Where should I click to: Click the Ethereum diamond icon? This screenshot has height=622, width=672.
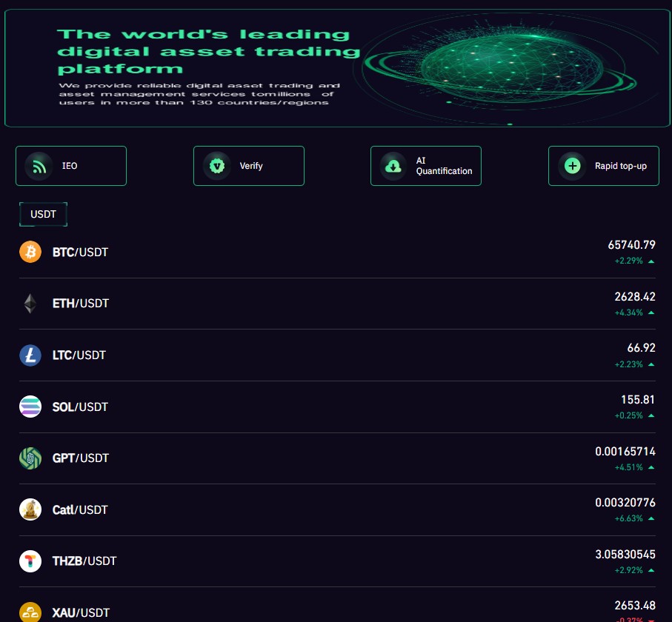30,304
